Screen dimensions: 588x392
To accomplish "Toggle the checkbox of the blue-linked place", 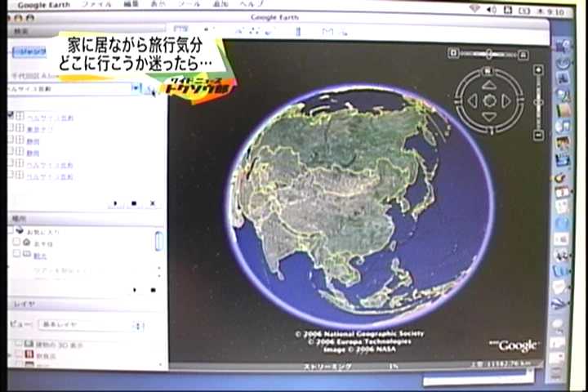I will pos(16,254).
